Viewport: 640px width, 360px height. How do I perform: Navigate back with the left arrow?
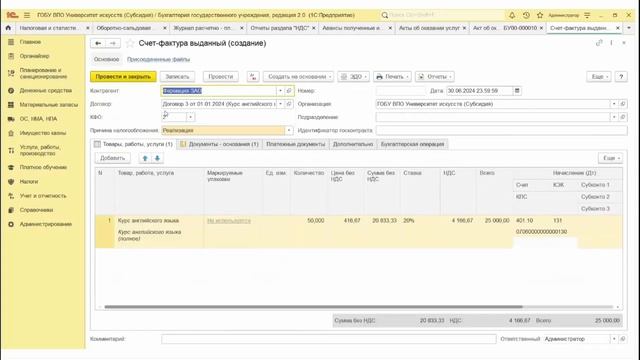tap(98, 43)
